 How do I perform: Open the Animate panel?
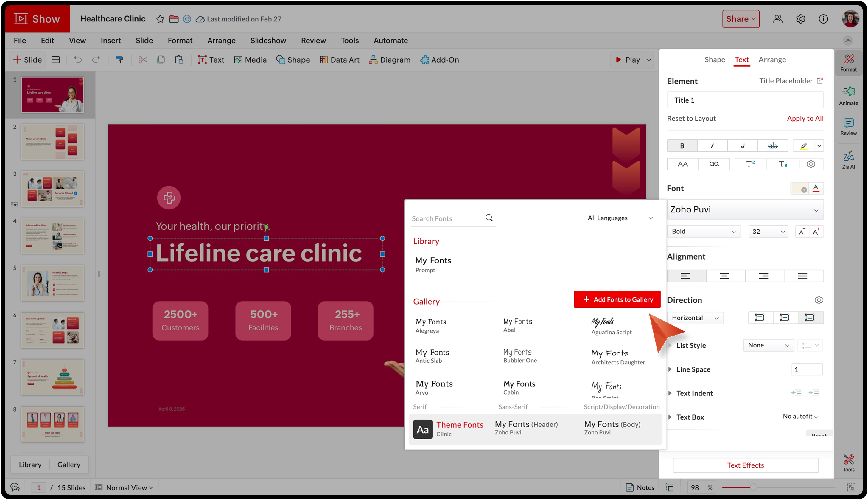848,96
